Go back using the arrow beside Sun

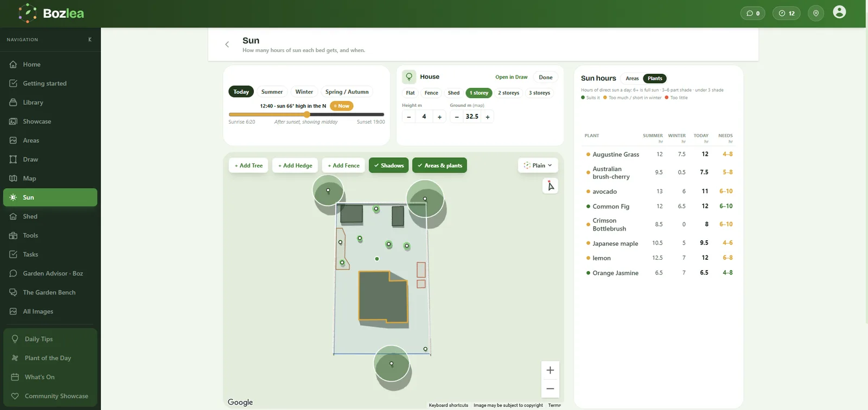[x=227, y=44]
